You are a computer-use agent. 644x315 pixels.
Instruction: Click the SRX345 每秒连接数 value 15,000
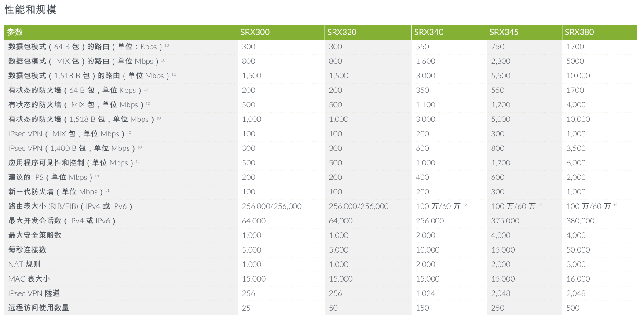coord(503,250)
